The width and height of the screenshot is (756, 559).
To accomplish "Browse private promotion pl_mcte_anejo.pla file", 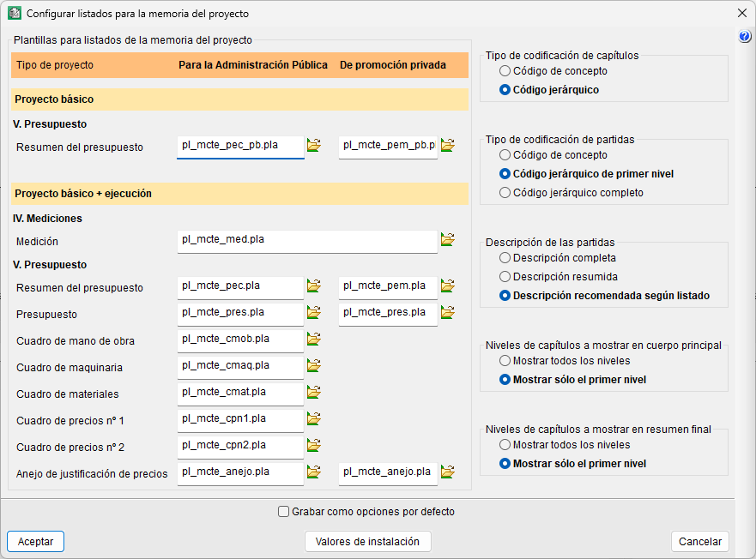I will click(x=447, y=472).
